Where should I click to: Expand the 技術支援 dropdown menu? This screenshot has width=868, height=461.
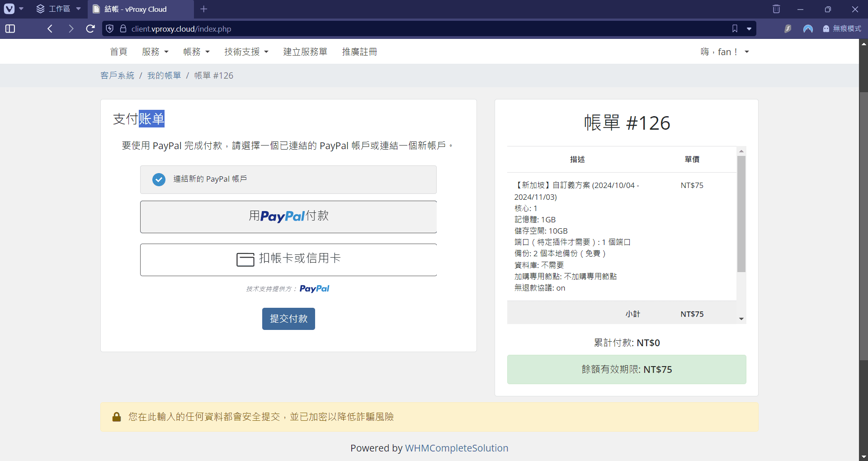246,52
